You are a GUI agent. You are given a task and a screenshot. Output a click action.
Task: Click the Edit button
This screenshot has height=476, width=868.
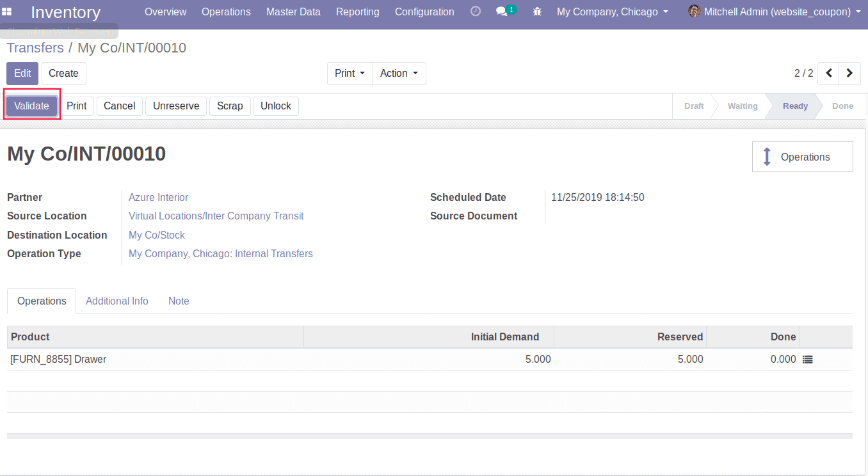pos(22,73)
